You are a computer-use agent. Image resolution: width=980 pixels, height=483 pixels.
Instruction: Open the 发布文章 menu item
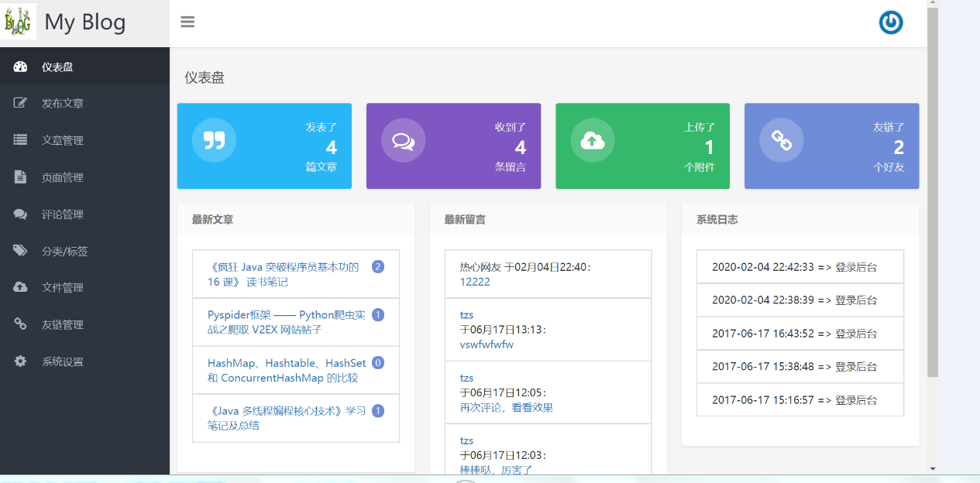tap(84, 103)
